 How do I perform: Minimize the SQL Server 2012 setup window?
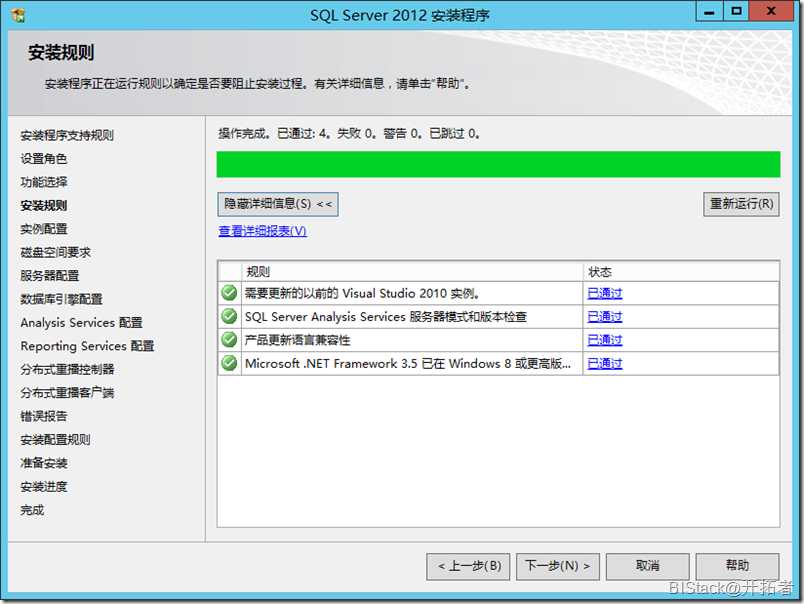click(x=710, y=11)
